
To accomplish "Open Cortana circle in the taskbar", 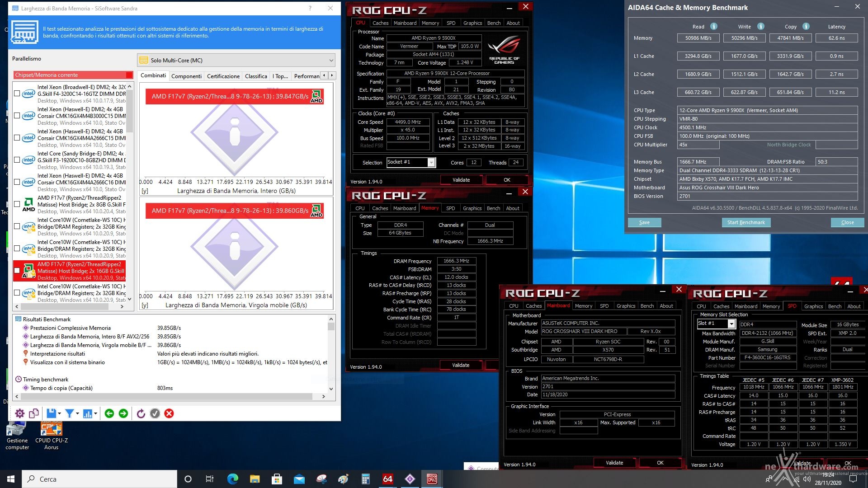I will [188, 479].
